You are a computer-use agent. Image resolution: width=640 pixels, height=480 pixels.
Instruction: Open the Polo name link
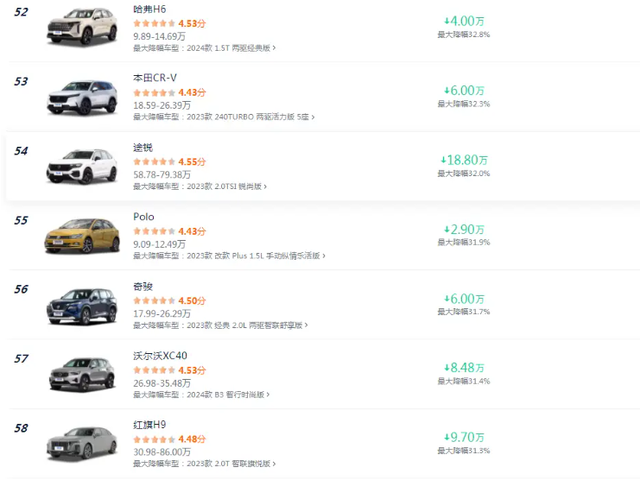point(144,217)
